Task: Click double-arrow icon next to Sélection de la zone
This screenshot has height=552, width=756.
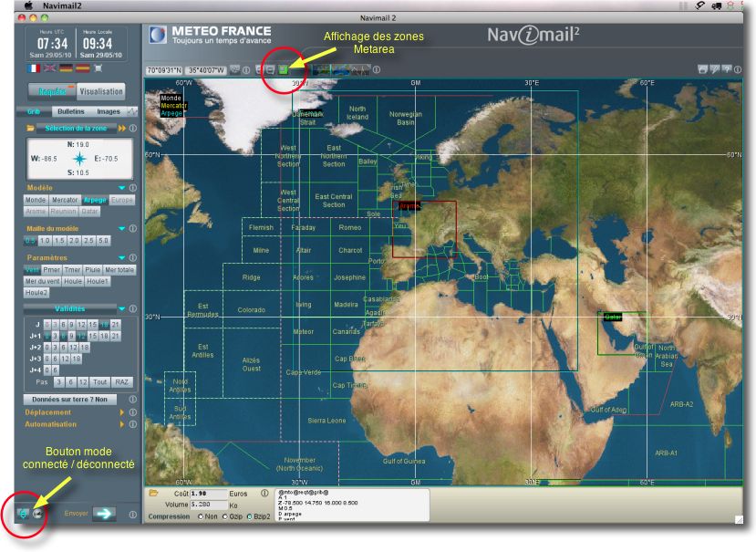Action: point(122,129)
